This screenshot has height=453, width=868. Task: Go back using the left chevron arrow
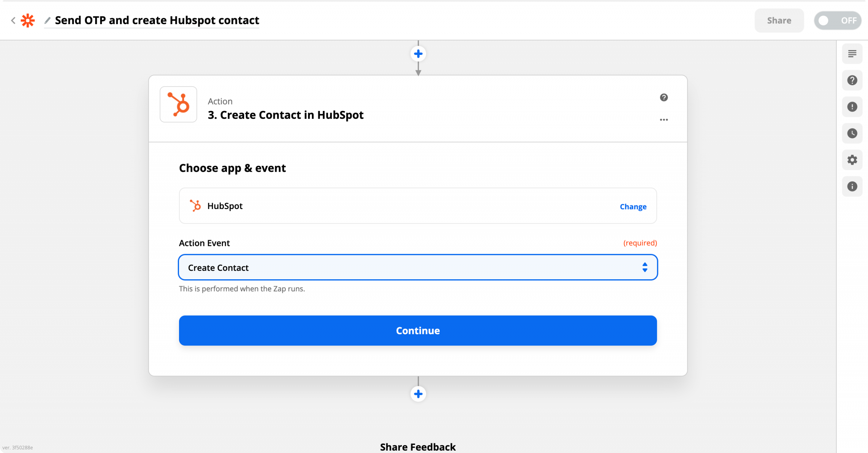click(13, 20)
